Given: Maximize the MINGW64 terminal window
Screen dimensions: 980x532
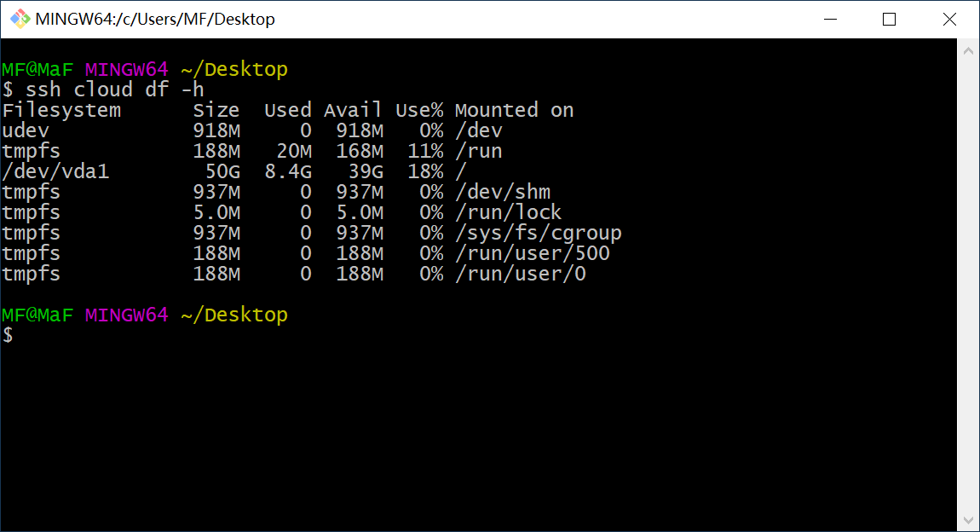Looking at the screenshot, I should pyautogui.click(x=890, y=19).
